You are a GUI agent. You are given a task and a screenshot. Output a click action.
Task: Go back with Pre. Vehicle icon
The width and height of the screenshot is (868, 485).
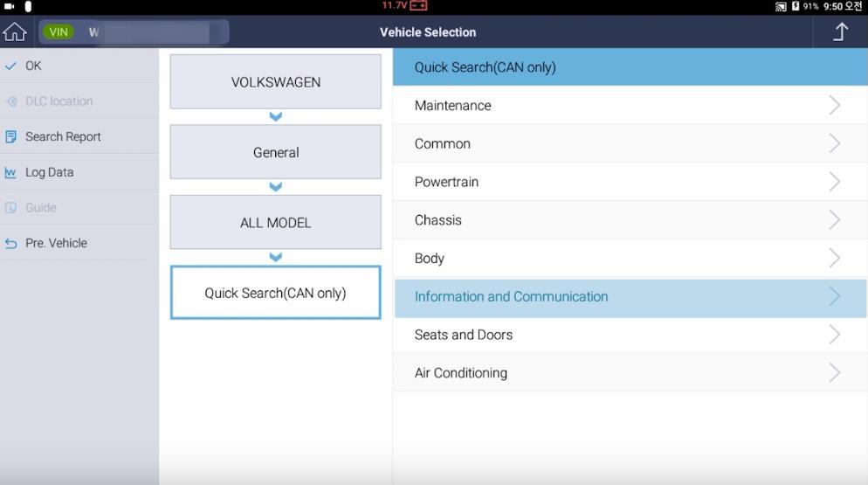click(11, 244)
